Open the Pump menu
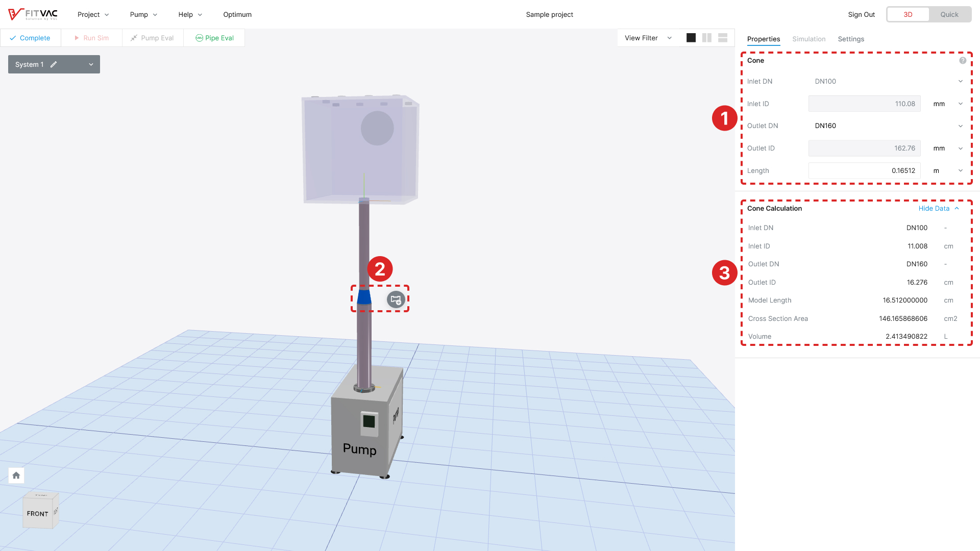The image size is (980, 551). [x=143, y=14]
